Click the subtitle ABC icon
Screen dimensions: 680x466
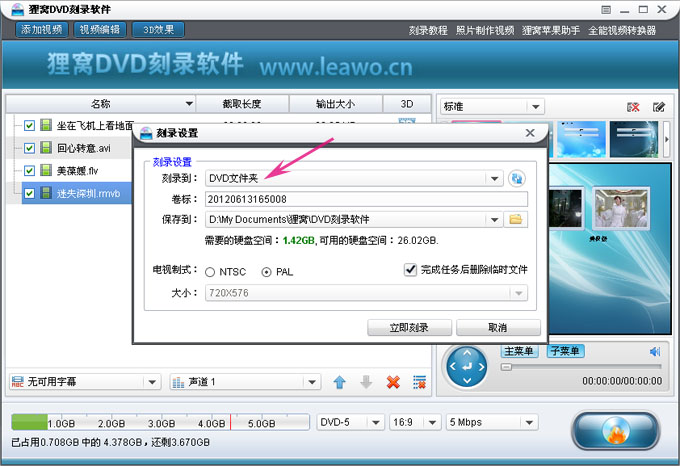click(x=17, y=382)
